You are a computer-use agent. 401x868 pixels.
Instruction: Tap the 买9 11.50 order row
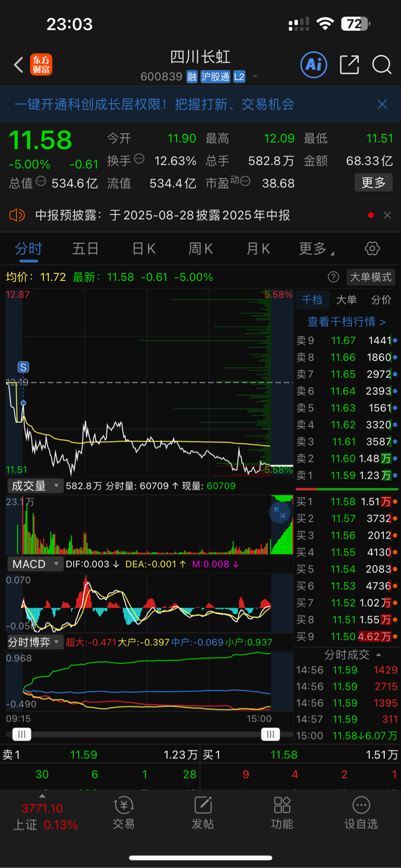[347, 637]
